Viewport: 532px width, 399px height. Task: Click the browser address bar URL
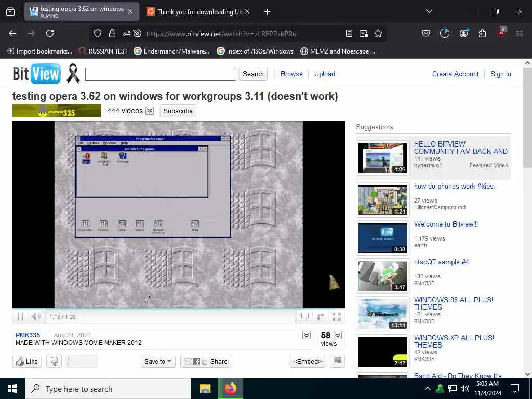click(221, 34)
